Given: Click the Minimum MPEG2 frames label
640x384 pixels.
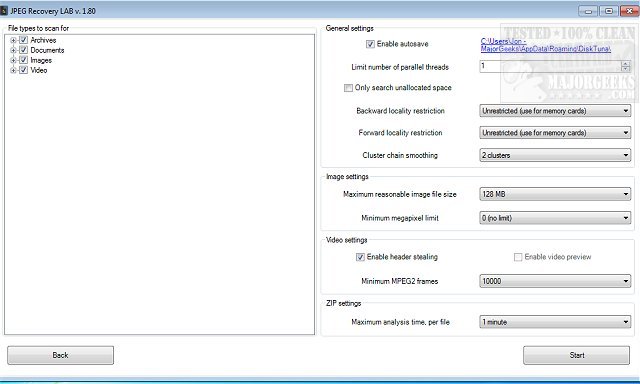Looking at the screenshot, I should 400,281.
